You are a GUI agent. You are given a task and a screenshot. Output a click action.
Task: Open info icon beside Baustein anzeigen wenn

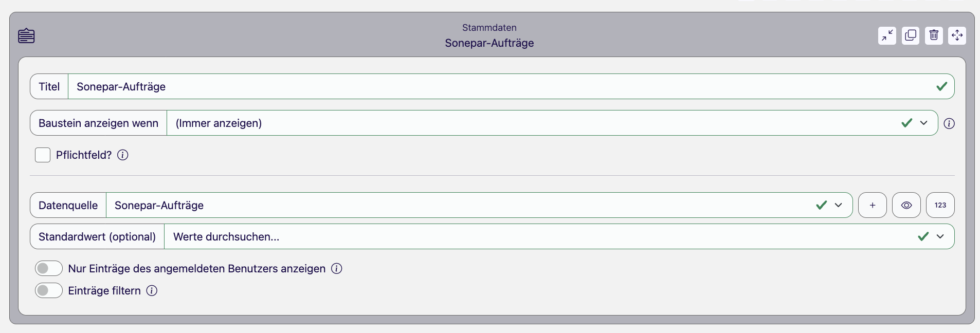coord(949,123)
